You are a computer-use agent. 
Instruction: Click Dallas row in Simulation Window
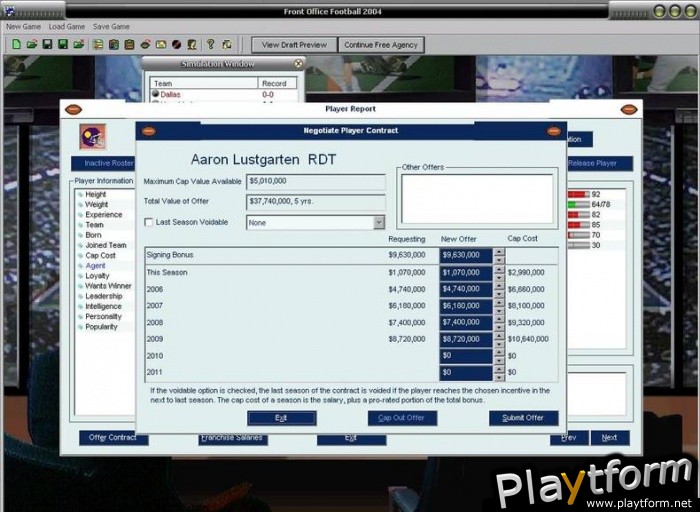[224, 95]
